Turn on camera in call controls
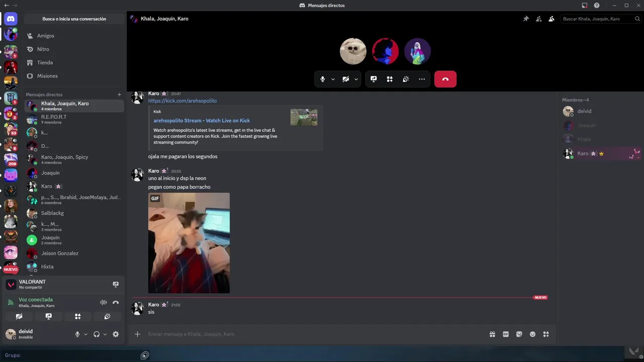The width and height of the screenshot is (644, 362). [346, 79]
